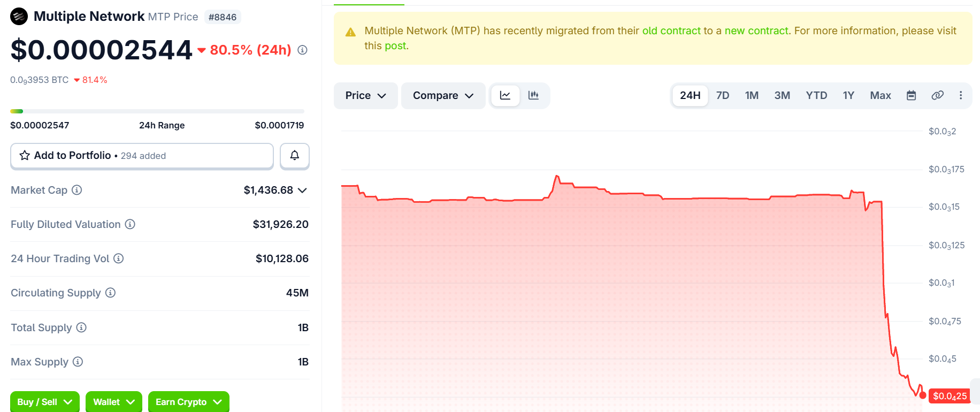Screen dimensions: 980x412
Task: Switch to line chart view
Action: point(505,96)
